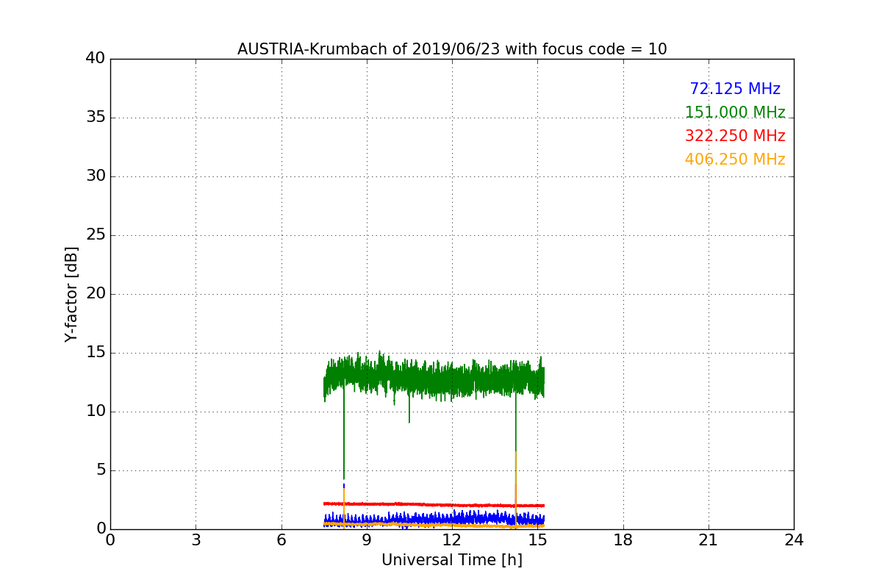Click the x-axis tick label 6
The image size is (882, 588).
click(281, 540)
